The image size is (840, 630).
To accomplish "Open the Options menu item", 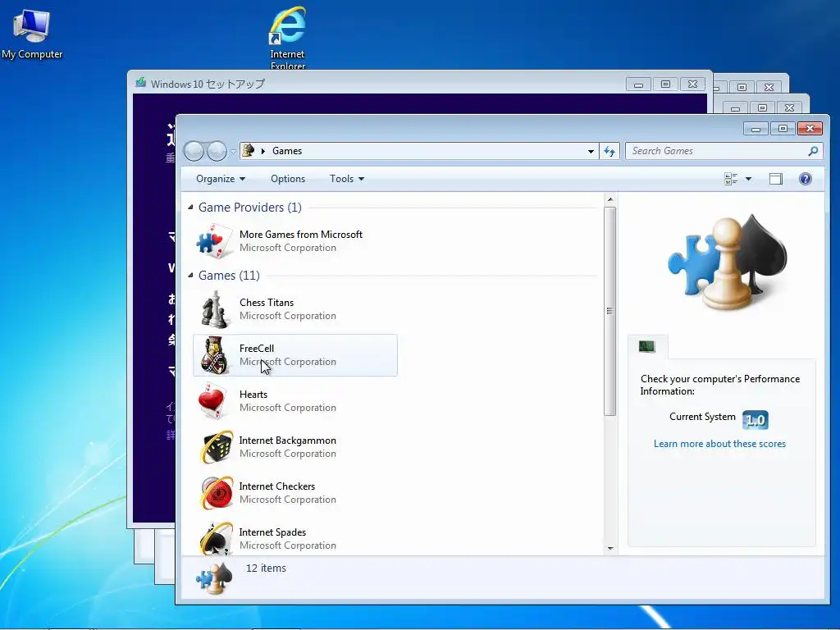I will [288, 179].
